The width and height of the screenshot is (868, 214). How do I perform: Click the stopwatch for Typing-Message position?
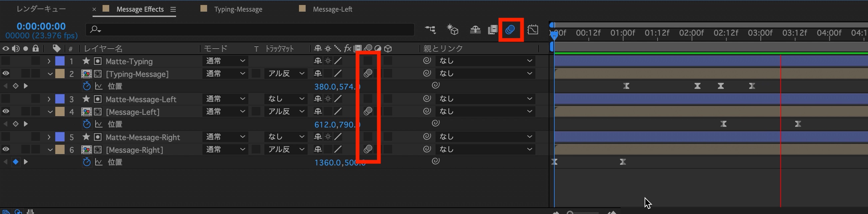coord(87,86)
